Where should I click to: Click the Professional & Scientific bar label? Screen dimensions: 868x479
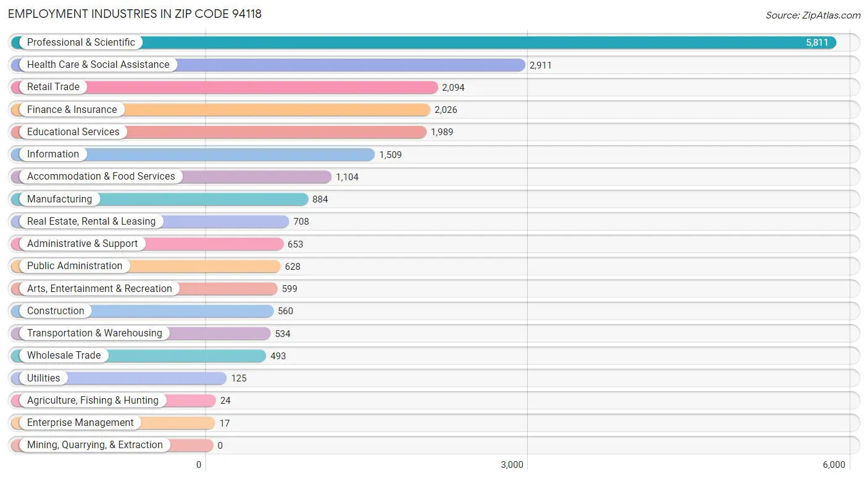click(x=81, y=43)
